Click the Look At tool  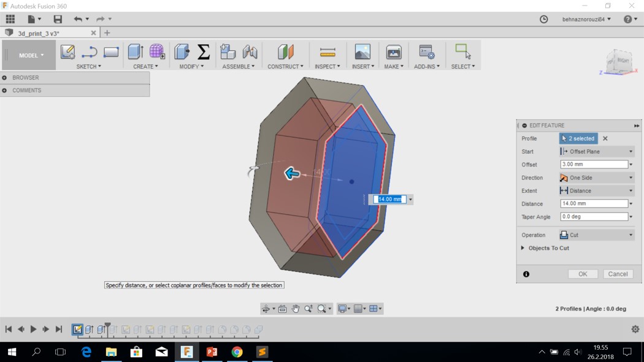pyautogui.click(x=282, y=309)
